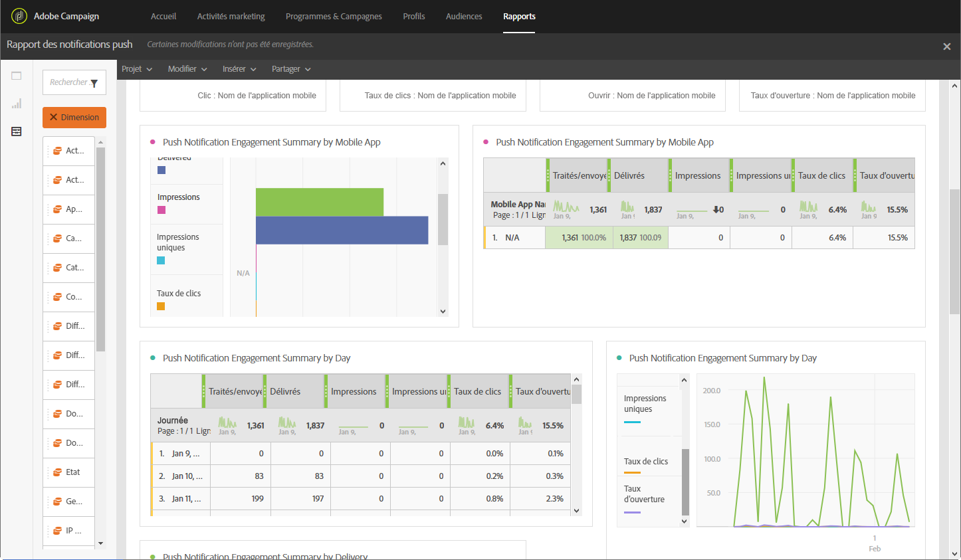Close the push notification report with X
Screen dimensions: 961x560
(947, 47)
